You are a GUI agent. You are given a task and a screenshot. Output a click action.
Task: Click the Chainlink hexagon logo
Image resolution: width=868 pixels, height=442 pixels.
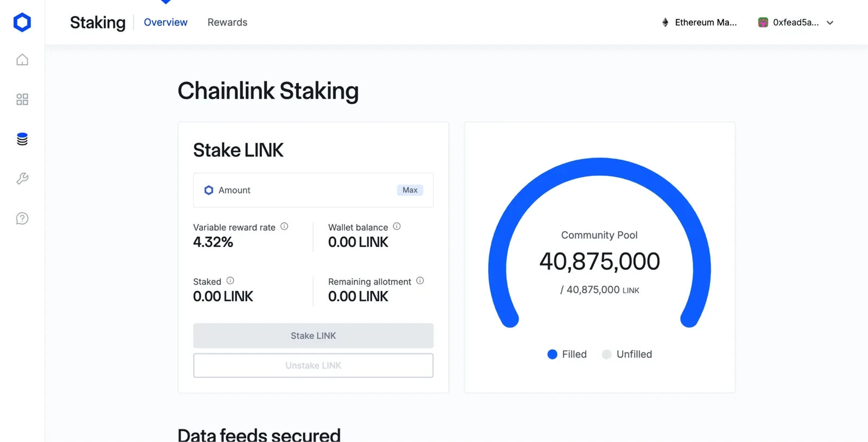click(22, 22)
